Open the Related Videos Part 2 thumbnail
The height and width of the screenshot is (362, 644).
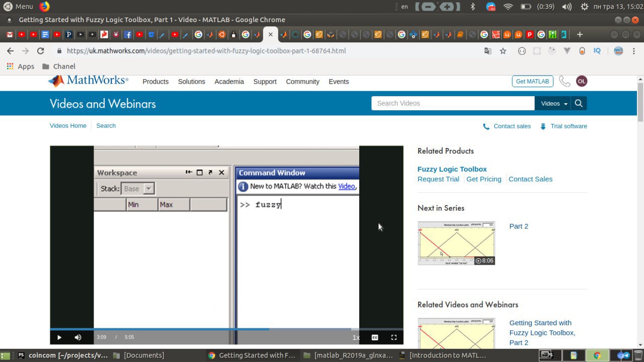[x=456, y=333]
